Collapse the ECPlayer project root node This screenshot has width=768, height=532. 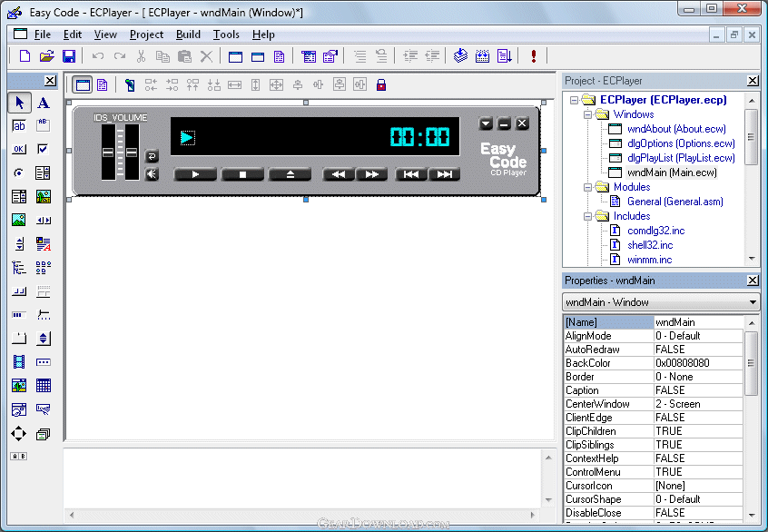click(574, 100)
